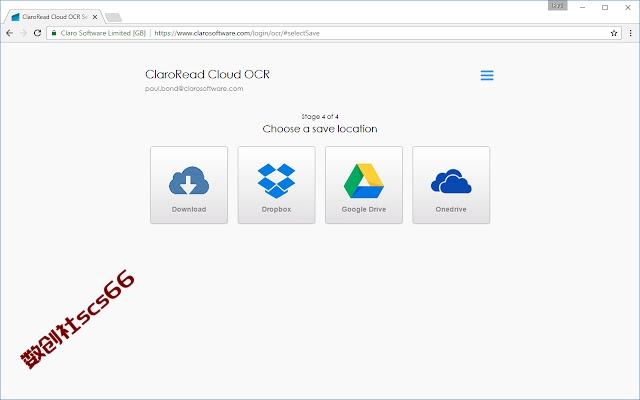Choose the Download save location
640x400 pixels.
pyautogui.click(x=189, y=185)
